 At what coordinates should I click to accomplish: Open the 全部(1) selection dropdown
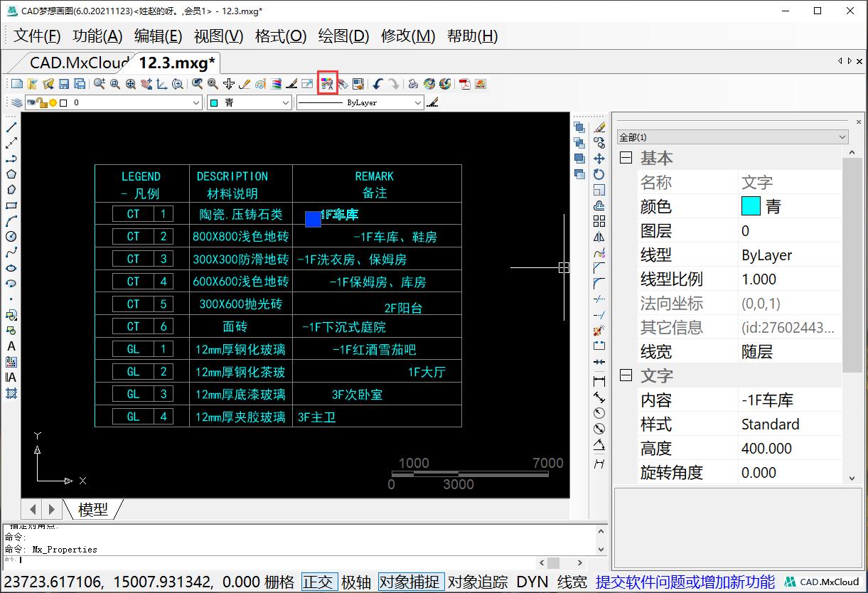click(x=842, y=137)
